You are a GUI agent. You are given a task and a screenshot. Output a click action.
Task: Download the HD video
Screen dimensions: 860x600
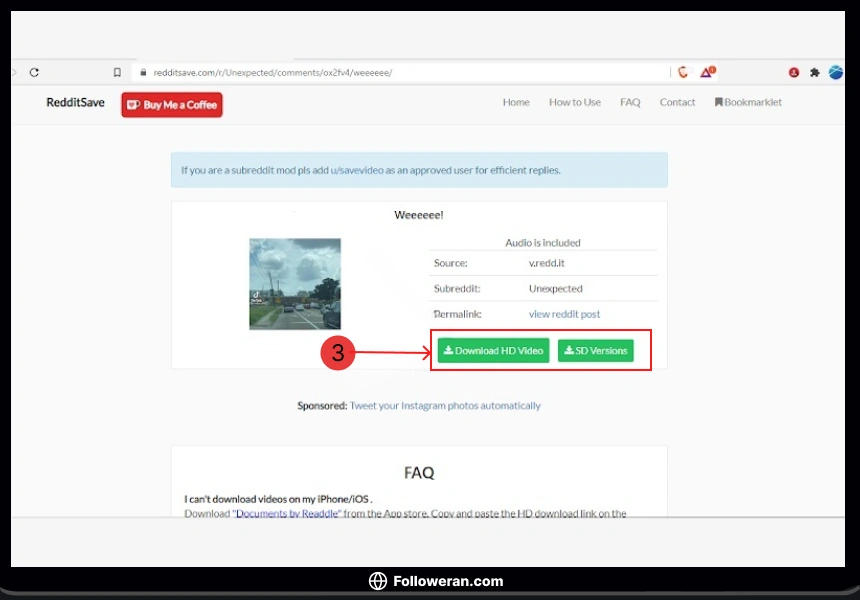[492, 350]
